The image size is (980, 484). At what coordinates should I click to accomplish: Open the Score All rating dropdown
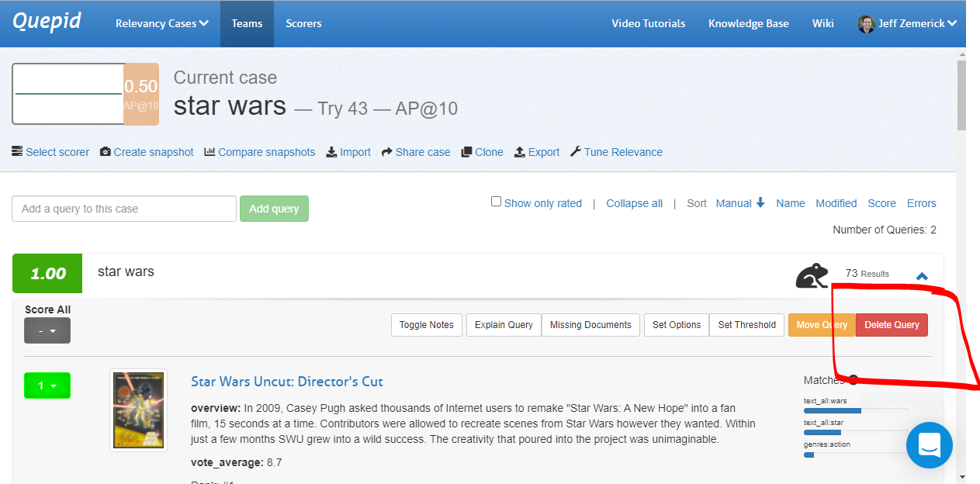coord(47,330)
